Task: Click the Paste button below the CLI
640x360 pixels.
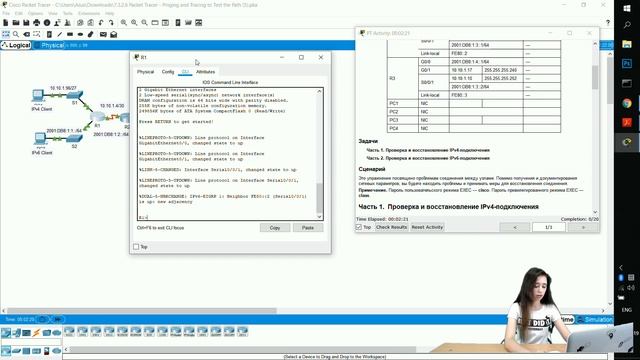Action: (308, 228)
